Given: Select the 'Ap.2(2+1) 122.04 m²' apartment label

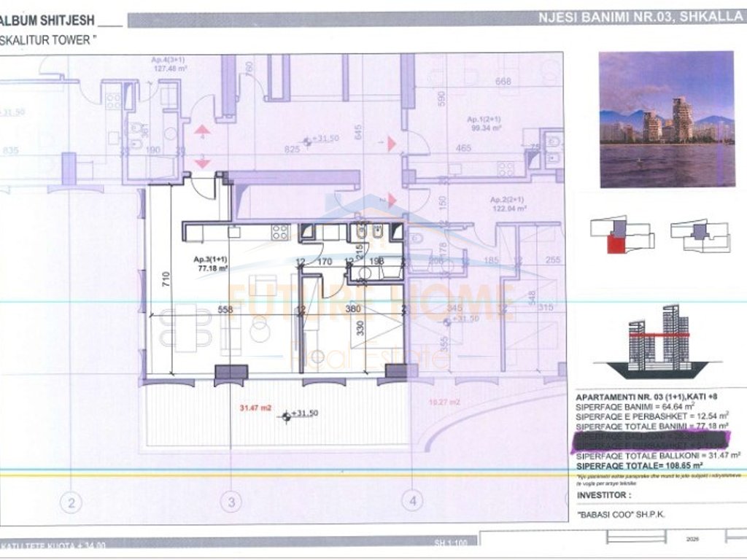Looking at the screenshot, I should [x=508, y=204].
